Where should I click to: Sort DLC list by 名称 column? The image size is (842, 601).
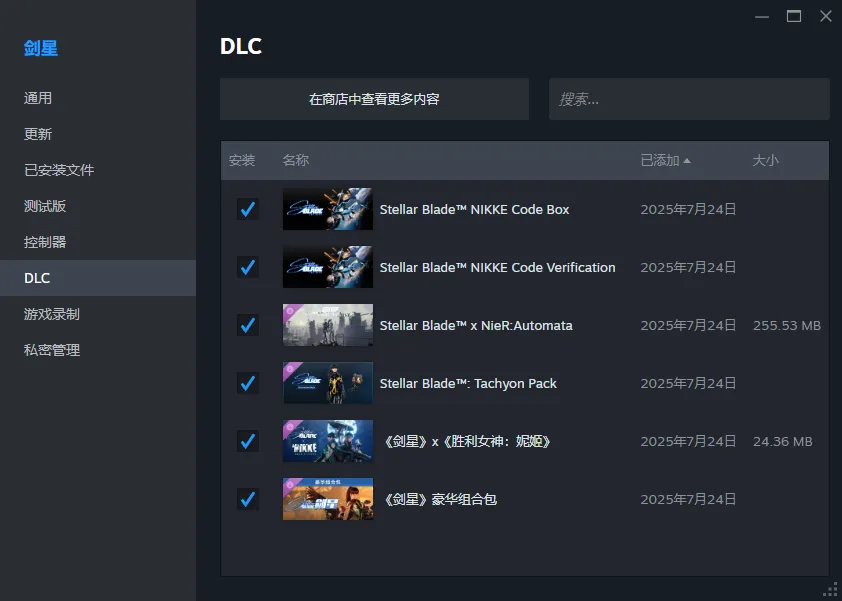click(296, 160)
